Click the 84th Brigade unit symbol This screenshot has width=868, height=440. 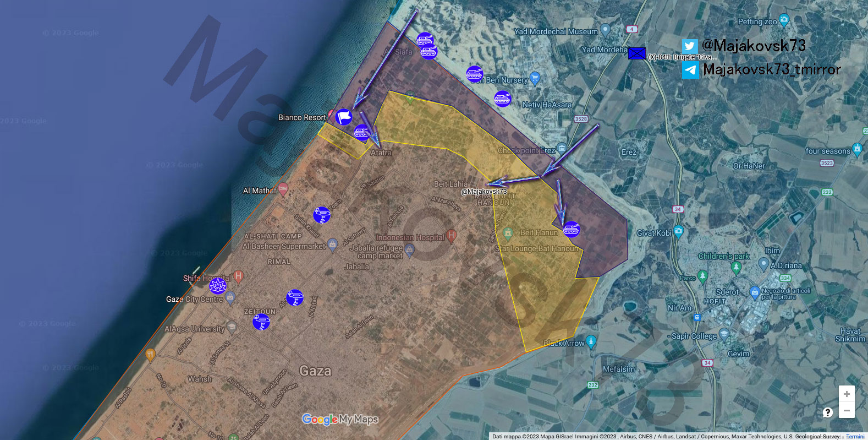coord(637,53)
